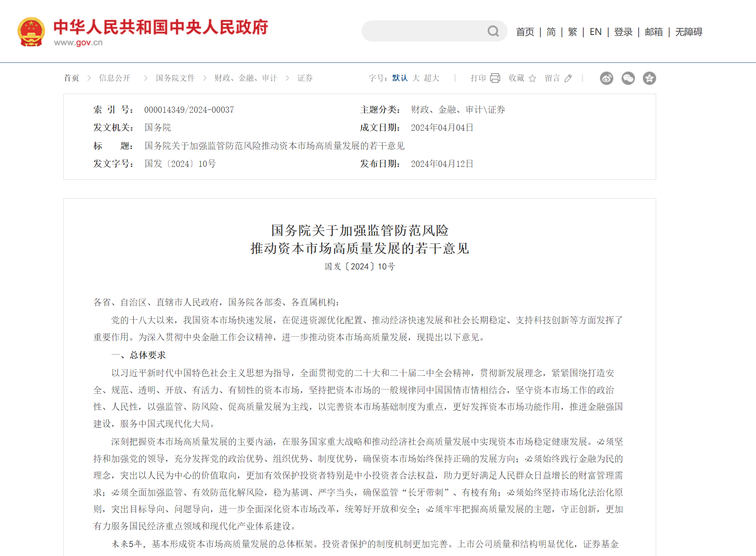This screenshot has height=556, width=756.
Task: Open 信息公开 breadcrumb link
Action: coord(114,78)
